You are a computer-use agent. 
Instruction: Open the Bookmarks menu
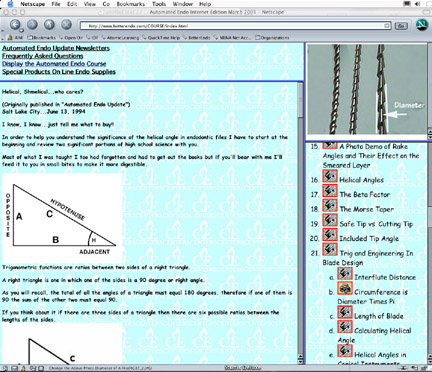pos(131,4)
